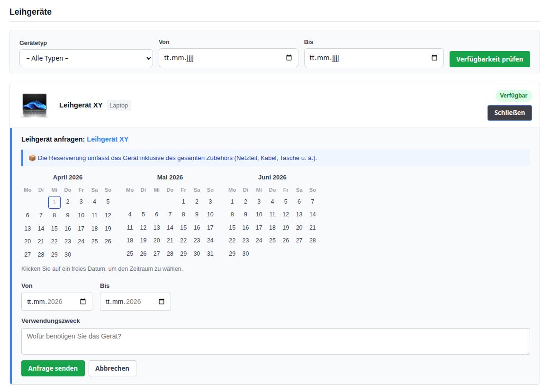The image size is (550, 392).
Task: Click calendar icon in reservation Von field
Action: [x=83, y=302]
